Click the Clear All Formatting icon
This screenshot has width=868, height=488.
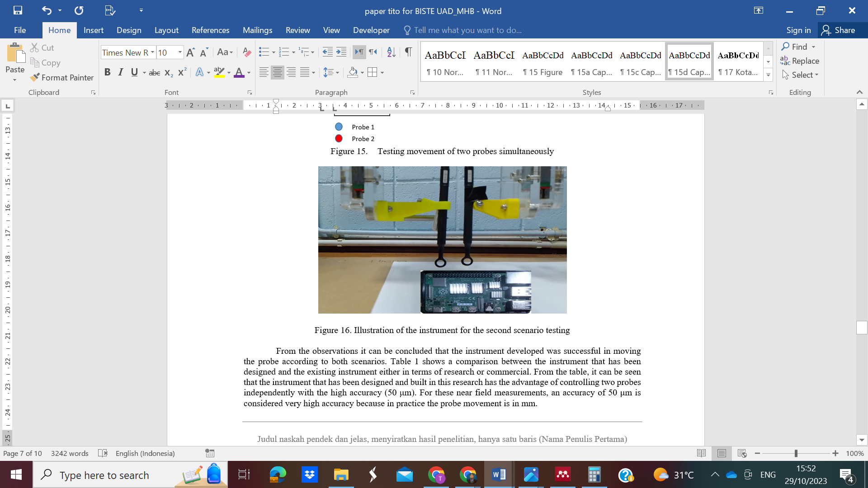point(246,52)
